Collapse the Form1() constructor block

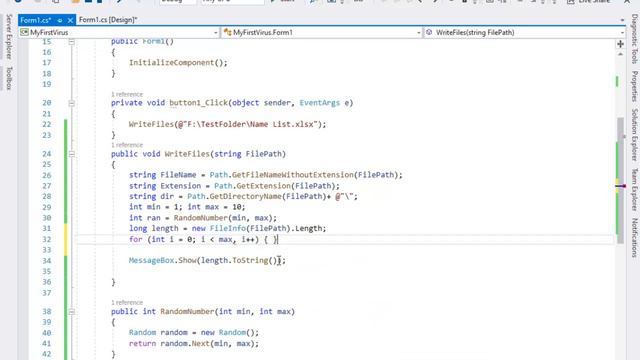(x=72, y=42)
